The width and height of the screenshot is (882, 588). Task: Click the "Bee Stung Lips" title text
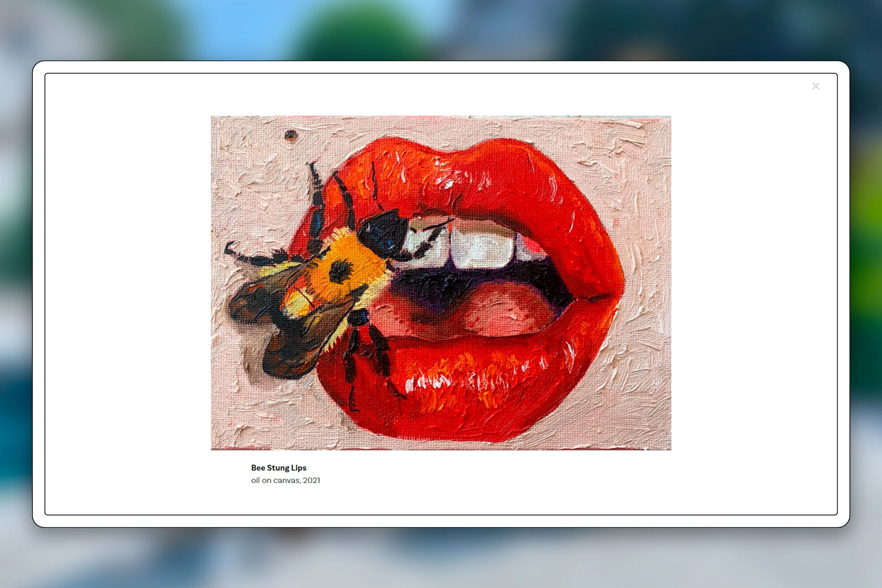click(278, 468)
